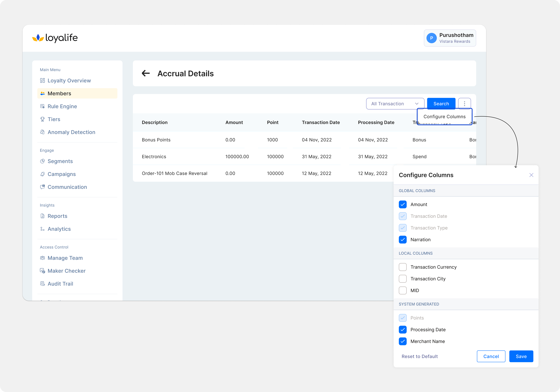Open the Purushotham account profile menu
The height and width of the screenshot is (392, 560).
[x=450, y=38]
